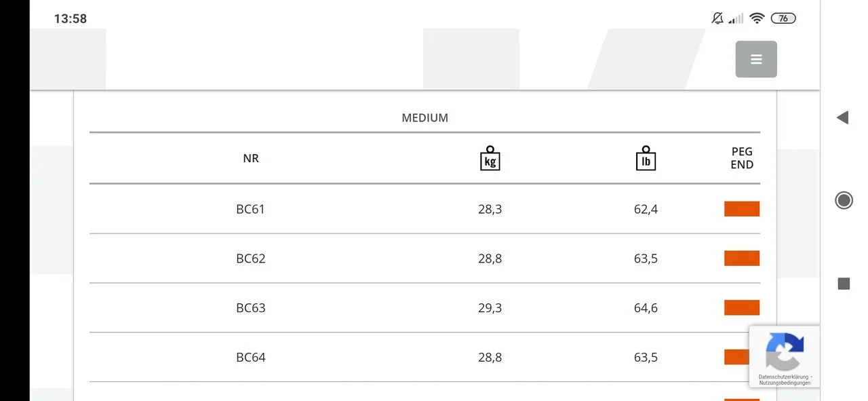Select the BC61 row number
Viewport: 868px width, 401px height.
click(250, 209)
